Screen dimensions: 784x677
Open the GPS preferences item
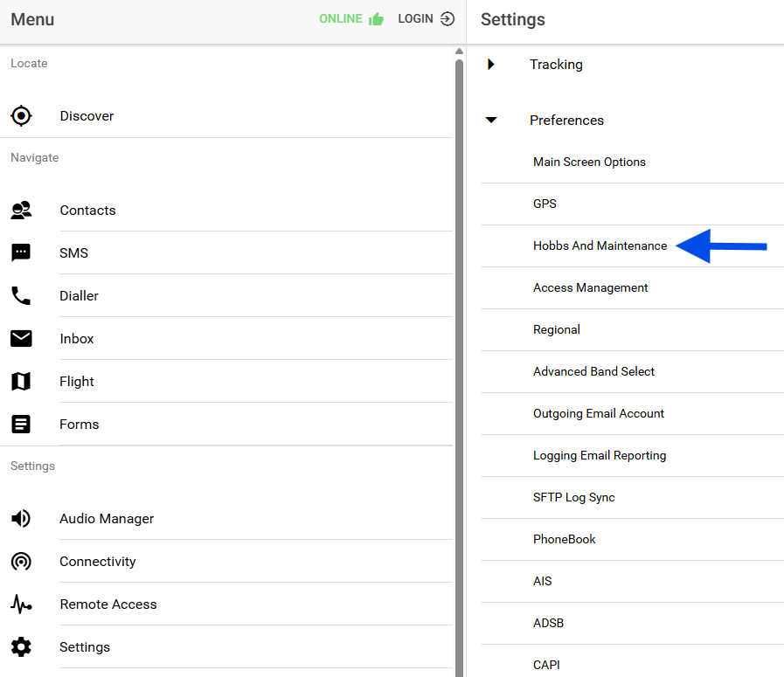coord(545,204)
